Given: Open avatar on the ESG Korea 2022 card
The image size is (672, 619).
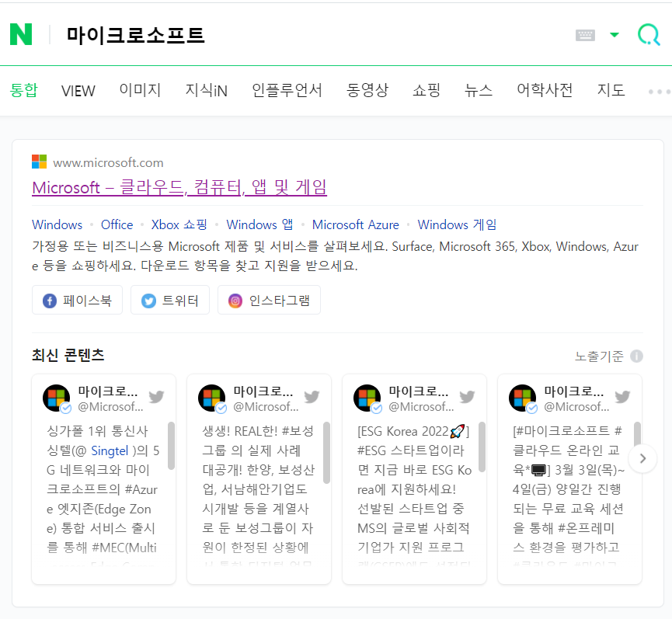Looking at the screenshot, I should (367, 398).
